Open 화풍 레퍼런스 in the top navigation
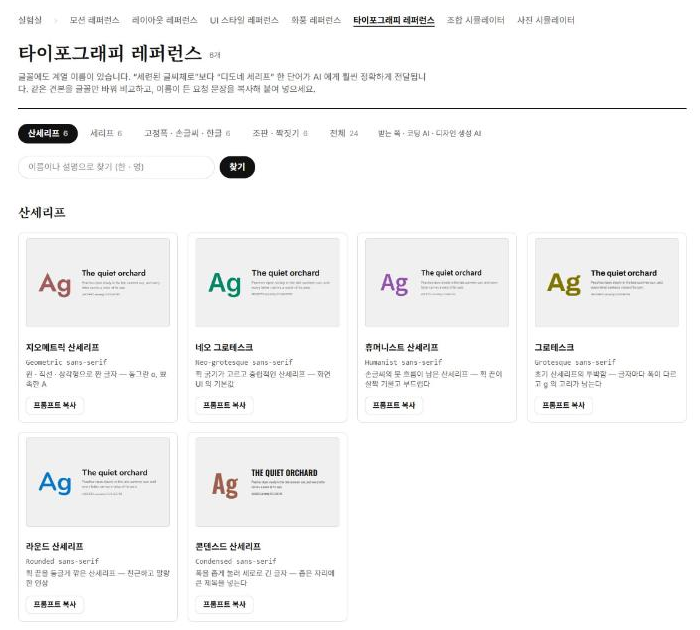The height and width of the screenshot is (630, 700). [316, 20]
